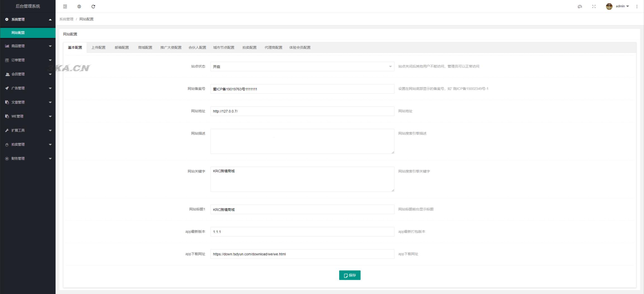Click inside the 网站描述 textarea

click(302, 141)
